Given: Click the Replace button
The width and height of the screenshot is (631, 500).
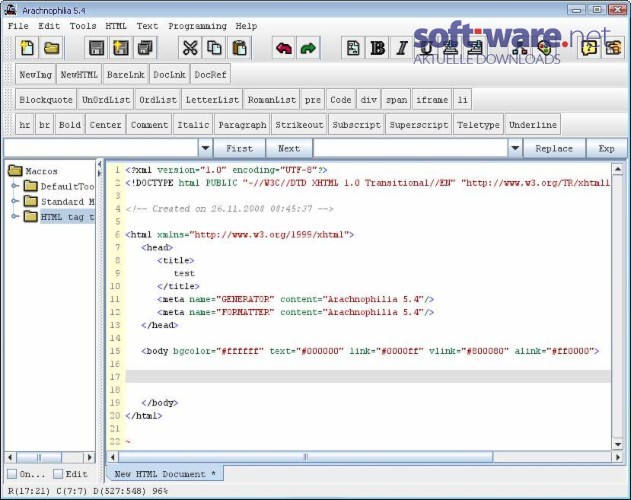Looking at the screenshot, I should [554, 148].
